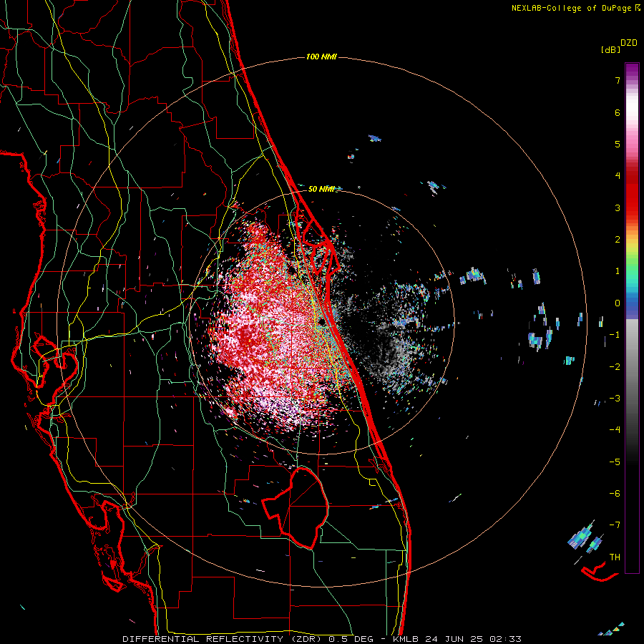644x644 pixels.
Task: Click the 24 JUN 25 date text
Action: tap(454, 639)
